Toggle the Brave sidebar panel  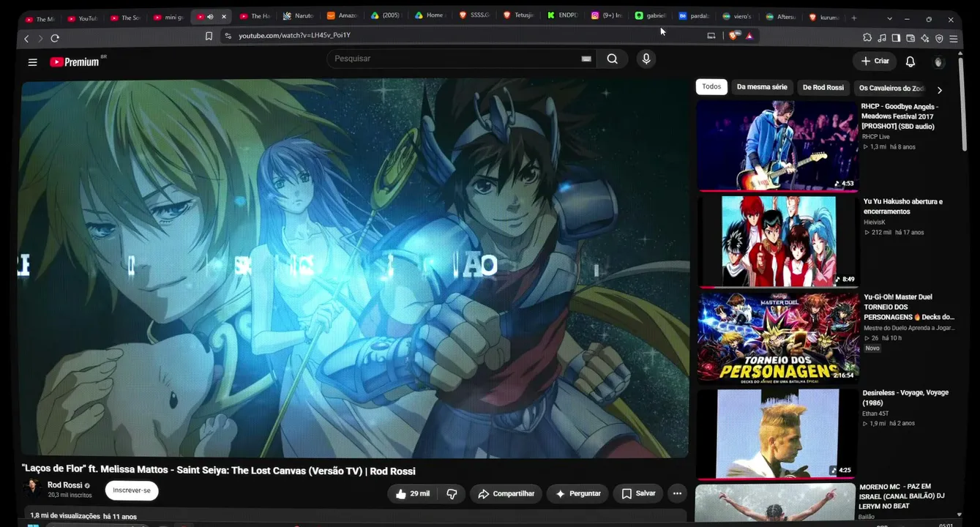[x=896, y=38]
